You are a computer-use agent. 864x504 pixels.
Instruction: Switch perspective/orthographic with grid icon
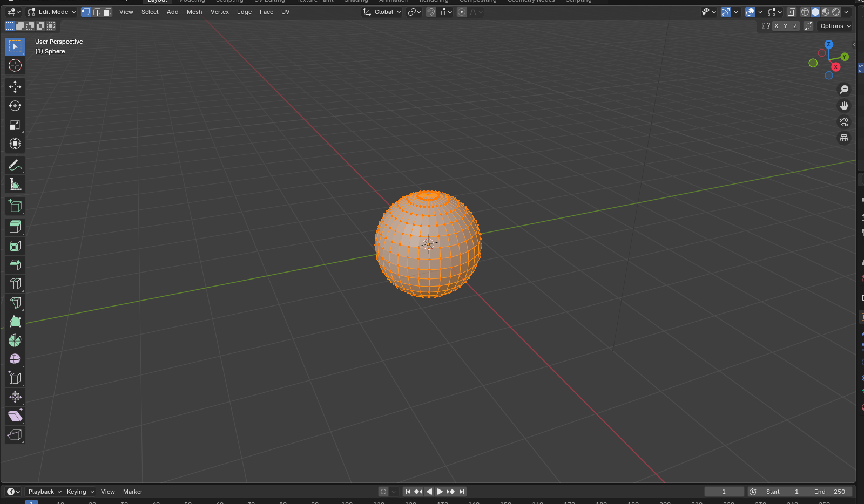click(x=844, y=138)
